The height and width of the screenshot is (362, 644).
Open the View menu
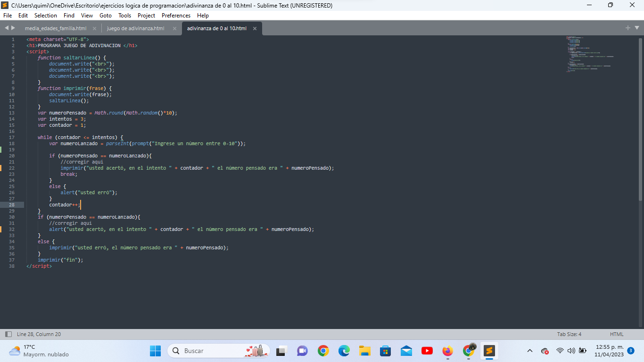coord(87,16)
